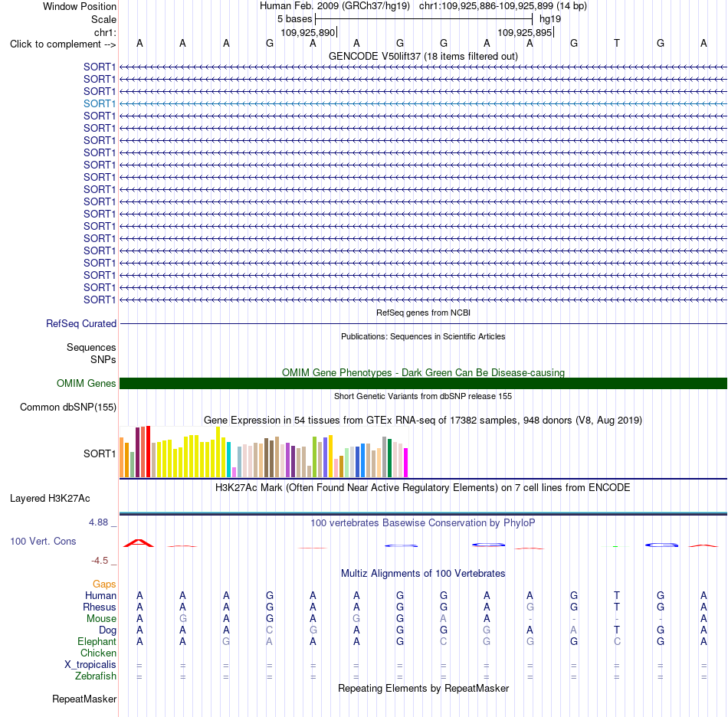Click the 'Common dbSNP(155)' track label

click(67, 407)
